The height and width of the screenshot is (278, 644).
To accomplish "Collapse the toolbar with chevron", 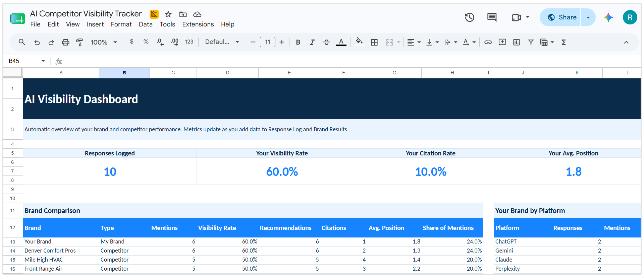I will [x=626, y=42].
